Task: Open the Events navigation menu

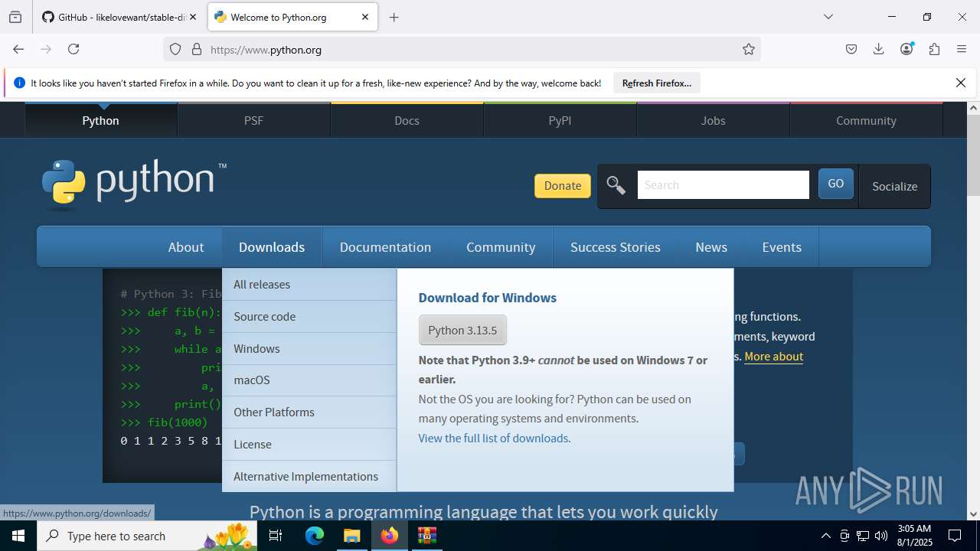Action: click(x=782, y=247)
